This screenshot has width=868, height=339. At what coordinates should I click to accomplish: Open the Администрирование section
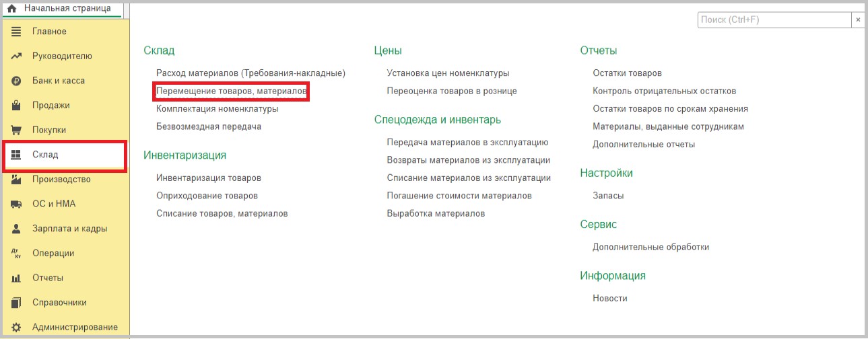[x=75, y=328]
